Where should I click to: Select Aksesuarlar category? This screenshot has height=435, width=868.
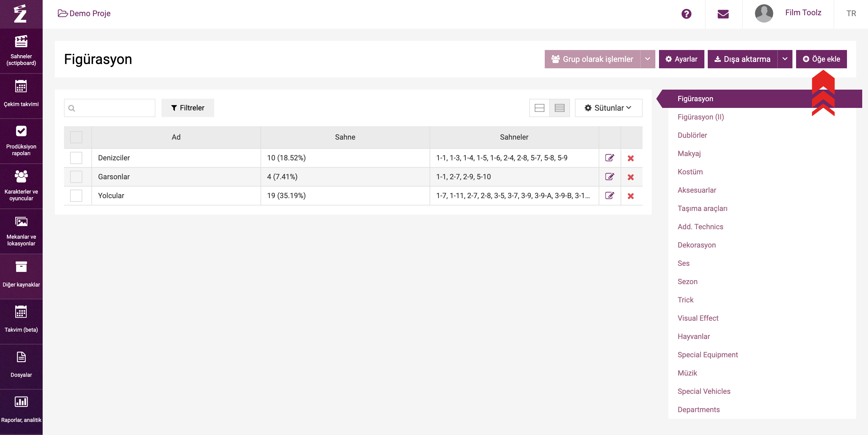click(697, 190)
